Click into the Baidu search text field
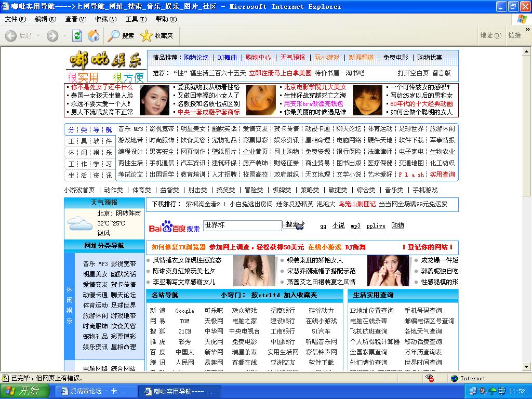This screenshot has height=399, width=532. point(242,225)
